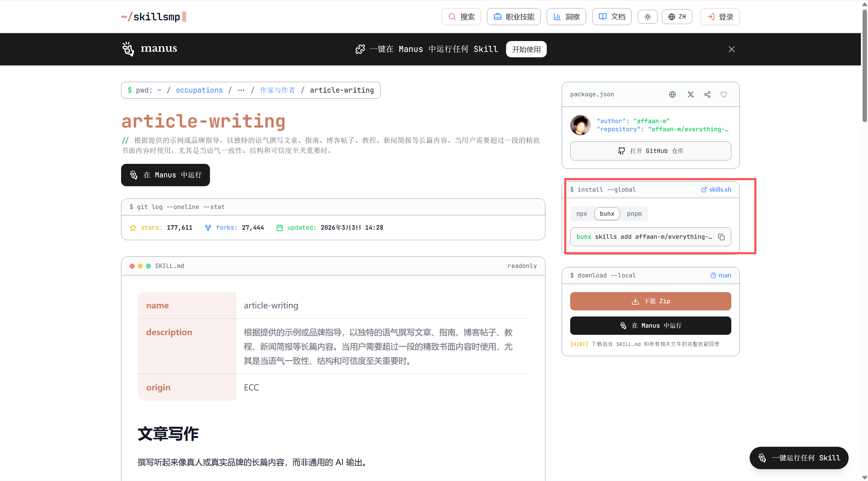Click 在 Manus 中运行 in download card
Image resolution: width=868 pixels, height=481 pixels.
click(650, 326)
